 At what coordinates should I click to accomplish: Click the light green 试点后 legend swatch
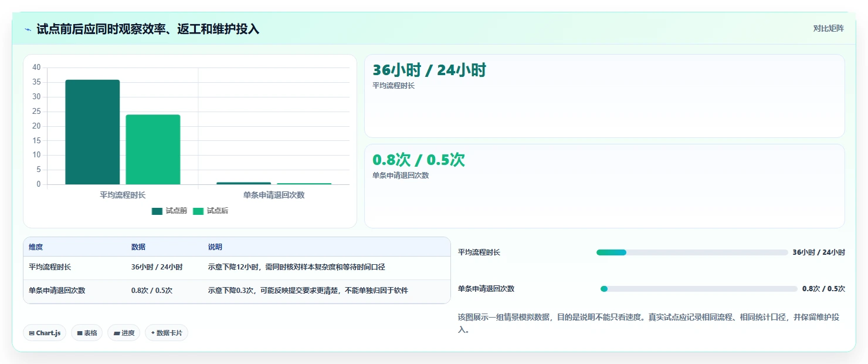click(x=198, y=211)
